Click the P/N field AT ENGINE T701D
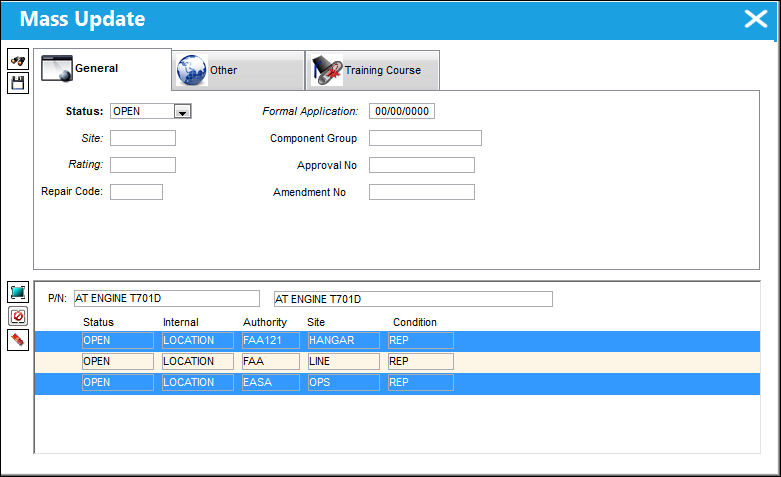The width and height of the screenshot is (781, 477). pos(167,298)
